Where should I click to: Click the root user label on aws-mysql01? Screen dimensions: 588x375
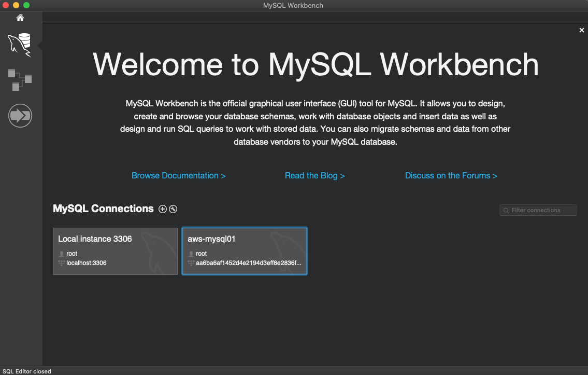(x=201, y=254)
